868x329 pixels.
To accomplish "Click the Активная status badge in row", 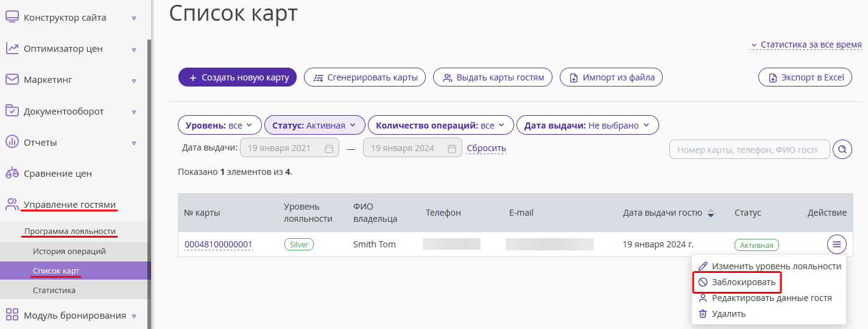I will (757, 245).
